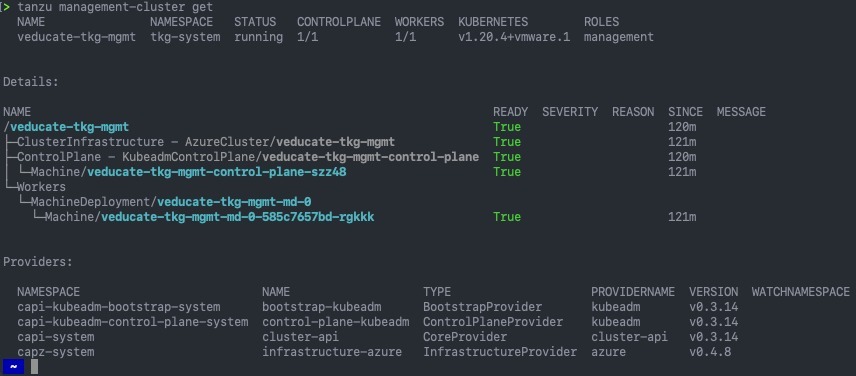The image size is (856, 376).
Task: Click namespace "capz-system"
Action: coord(56,352)
